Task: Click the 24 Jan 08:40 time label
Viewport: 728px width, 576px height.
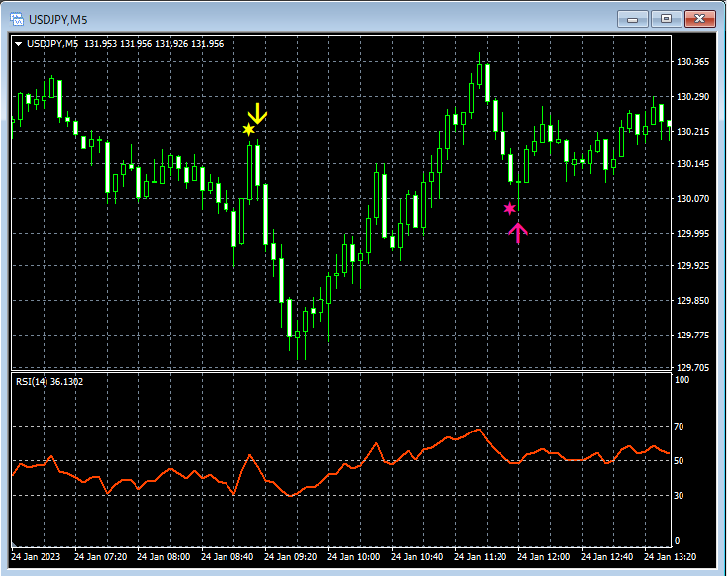Action: click(x=227, y=556)
